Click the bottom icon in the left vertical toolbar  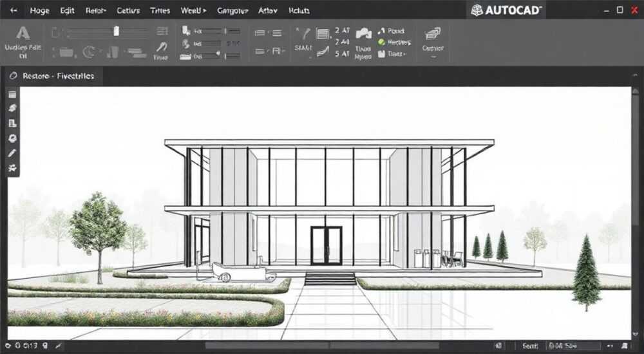(12, 168)
